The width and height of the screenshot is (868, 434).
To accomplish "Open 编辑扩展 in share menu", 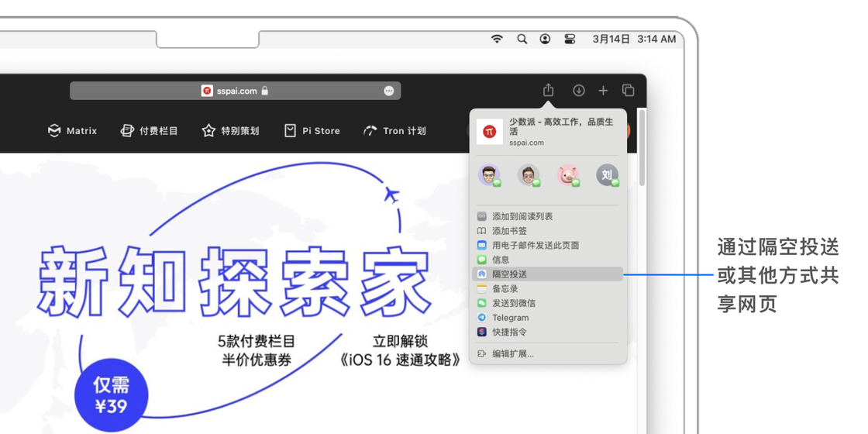I will click(512, 353).
